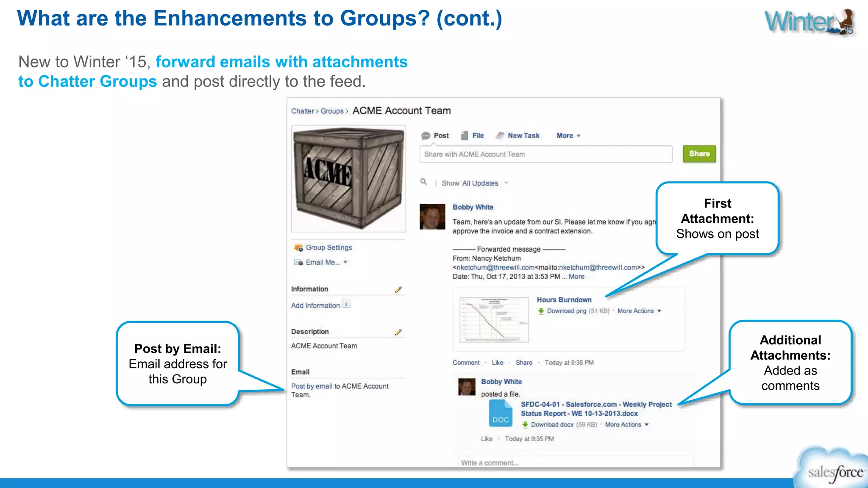Click the green Share button
This screenshot has height=488, width=868.
coord(699,154)
